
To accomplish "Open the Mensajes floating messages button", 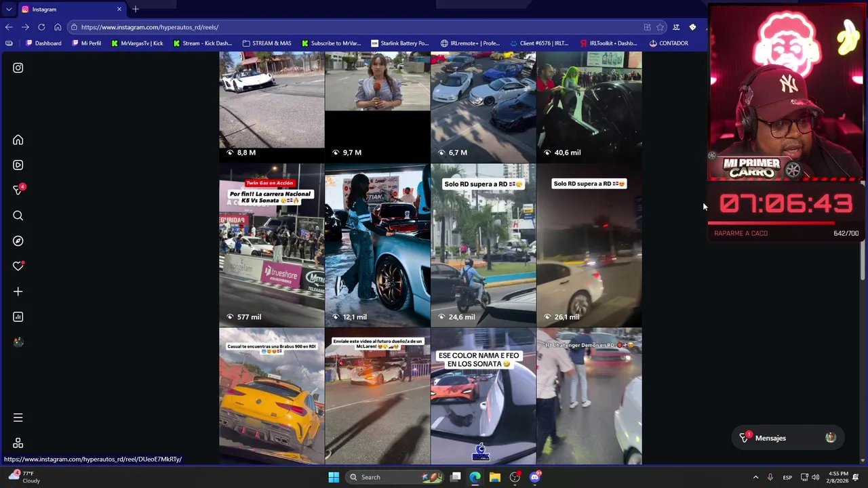I will click(787, 438).
